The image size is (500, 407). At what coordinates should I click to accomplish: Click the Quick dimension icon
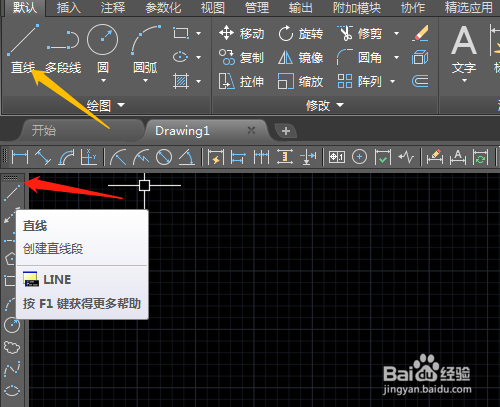tap(215, 157)
